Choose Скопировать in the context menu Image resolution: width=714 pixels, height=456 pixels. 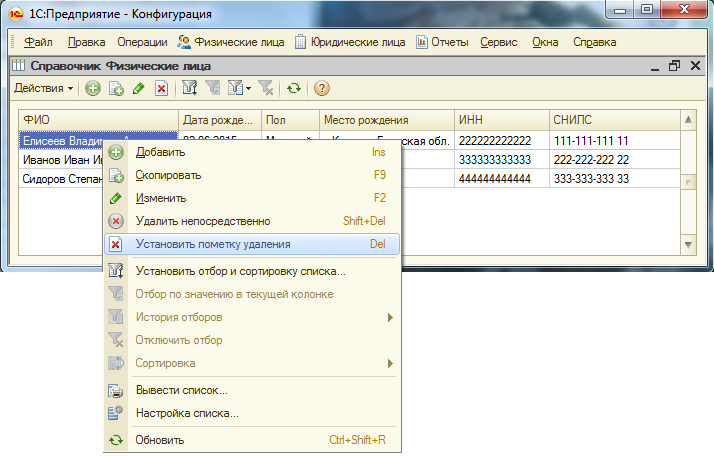(x=252, y=175)
